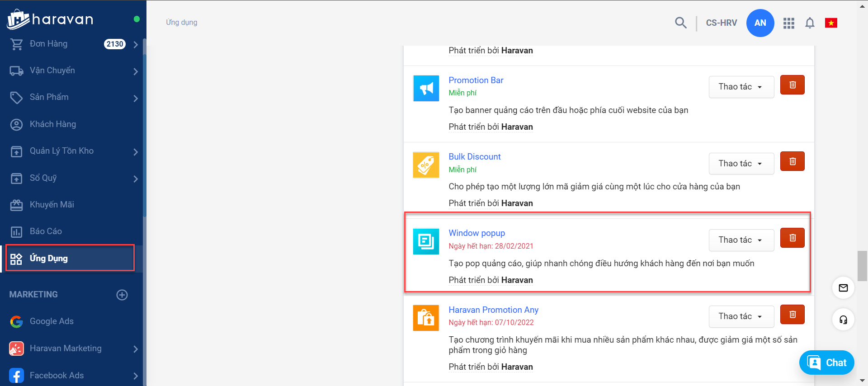This screenshot has width=868, height=386.
Task: Open Thao tác dropdown for Haravan Promotion Any
Action: 741,316
